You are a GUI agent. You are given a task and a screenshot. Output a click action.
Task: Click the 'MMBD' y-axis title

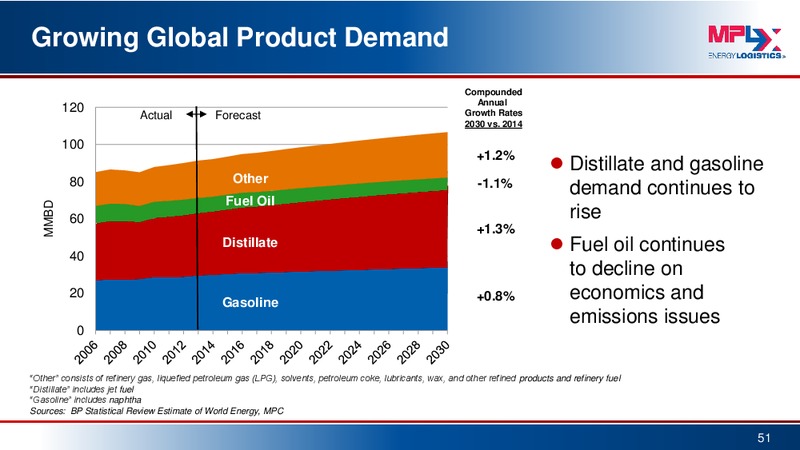(x=49, y=218)
